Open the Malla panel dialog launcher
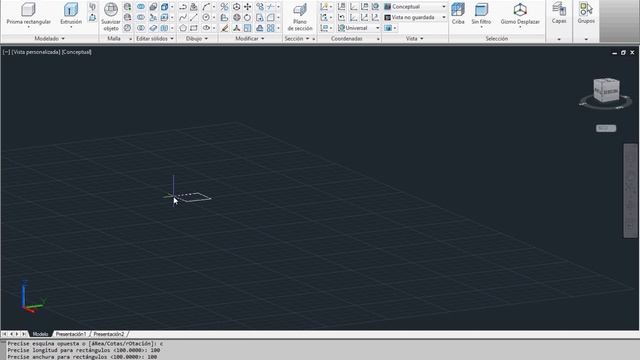This screenshot has width=640, height=360. [131, 39]
